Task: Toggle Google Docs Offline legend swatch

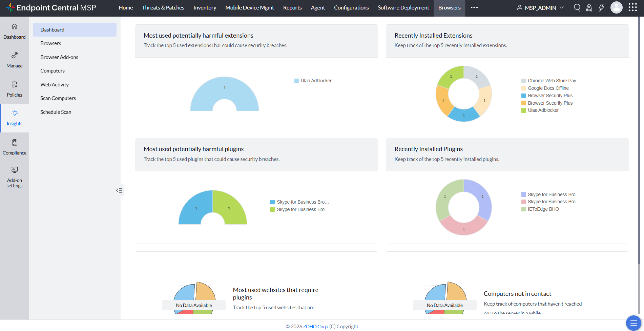Action: pyautogui.click(x=524, y=88)
